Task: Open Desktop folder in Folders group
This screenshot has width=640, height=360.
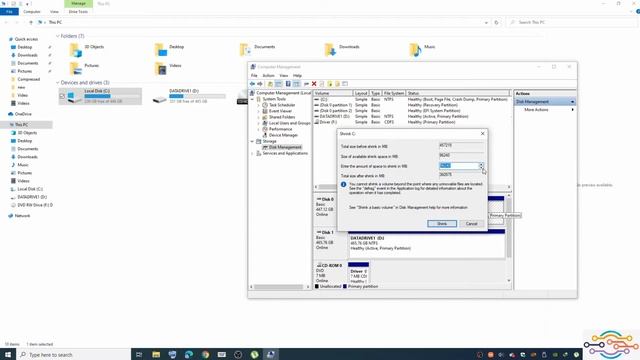Action: click(x=170, y=50)
